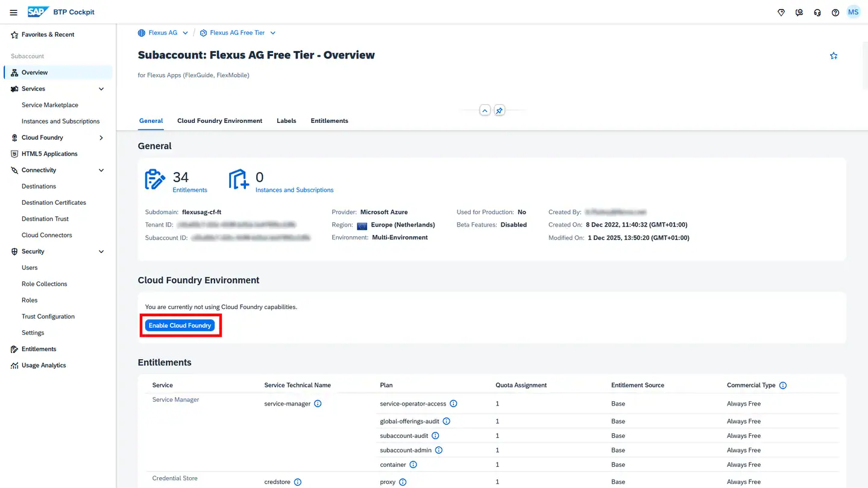
Task: Switch to the Cloud Foundry Environment tab
Action: [219, 120]
